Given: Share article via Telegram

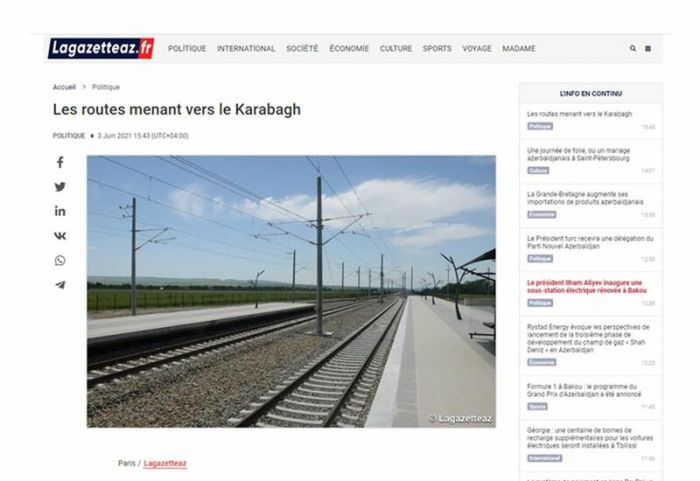Looking at the screenshot, I should (60, 285).
